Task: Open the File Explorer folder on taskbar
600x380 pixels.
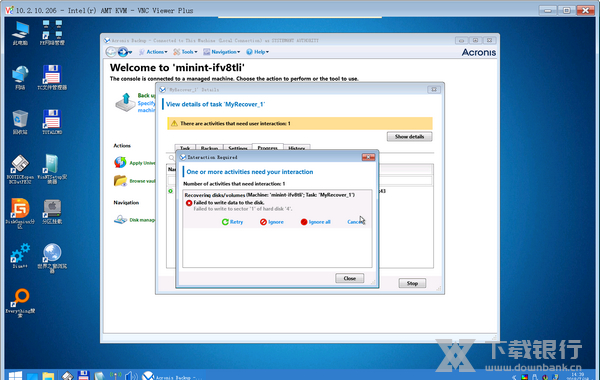Action: pyautogui.click(x=48, y=376)
